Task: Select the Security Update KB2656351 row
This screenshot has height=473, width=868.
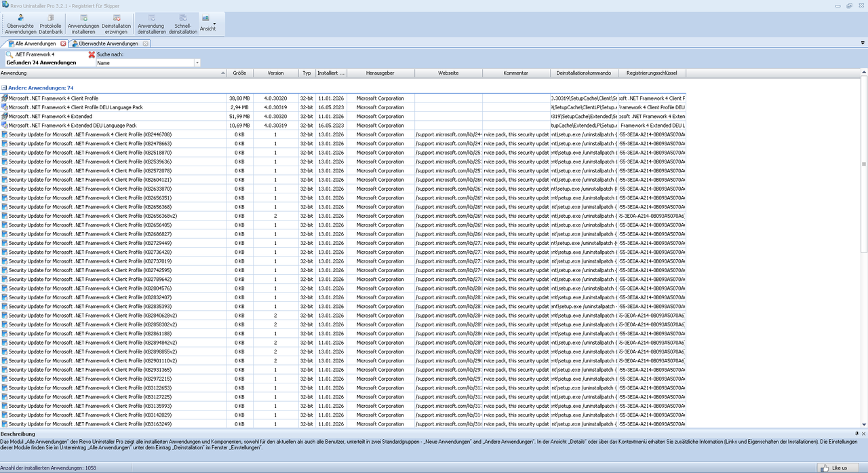Action: [343, 198]
